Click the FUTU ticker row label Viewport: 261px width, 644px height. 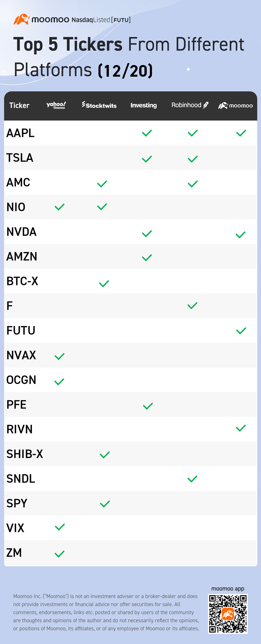[x=21, y=331]
